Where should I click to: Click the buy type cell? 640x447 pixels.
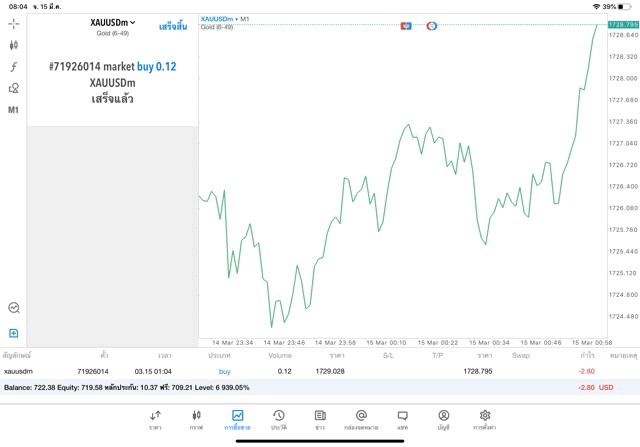click(x=224, y=371)
